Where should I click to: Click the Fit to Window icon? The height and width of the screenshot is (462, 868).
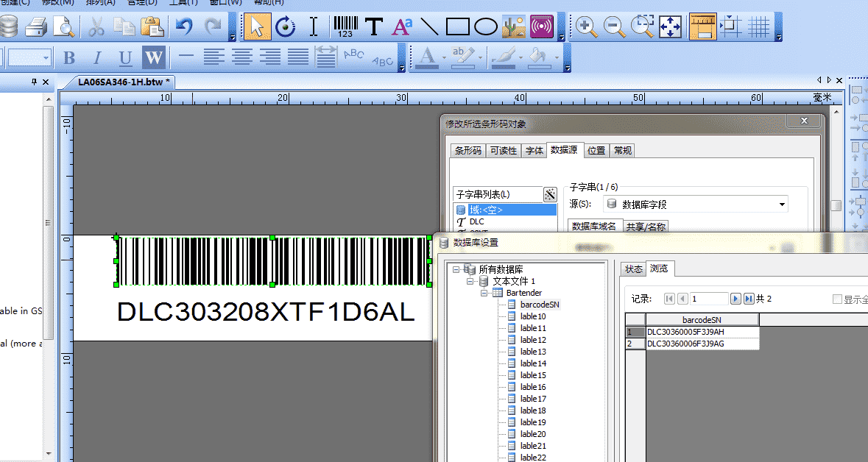671,26
